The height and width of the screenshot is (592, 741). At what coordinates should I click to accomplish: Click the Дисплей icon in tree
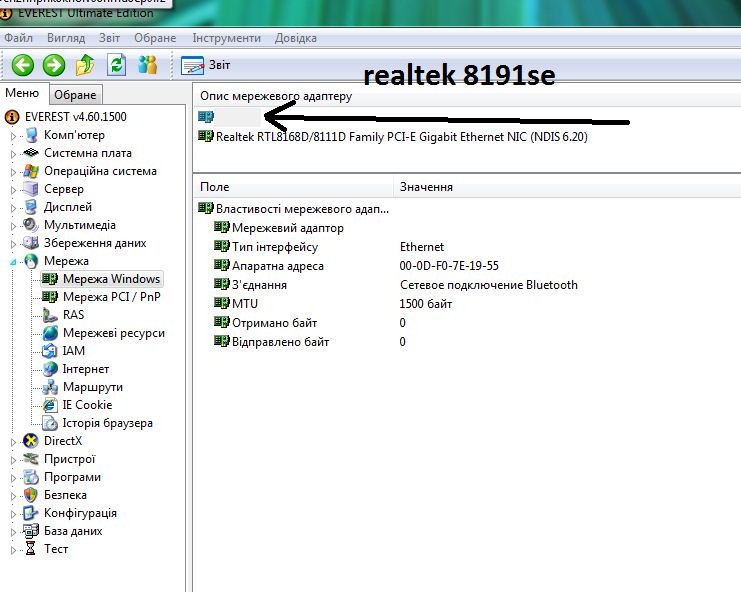coord(31,207)
